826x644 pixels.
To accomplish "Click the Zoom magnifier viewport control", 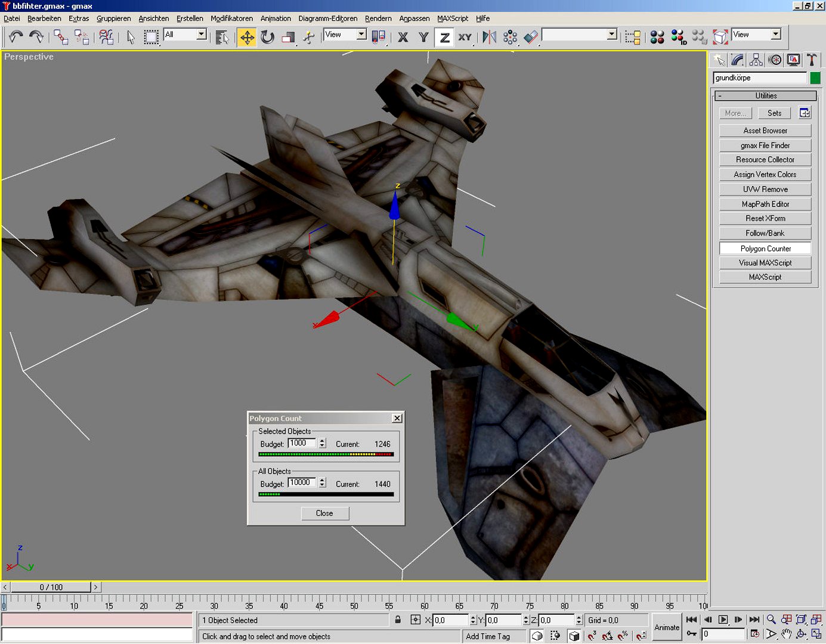I will pos(771,620).
